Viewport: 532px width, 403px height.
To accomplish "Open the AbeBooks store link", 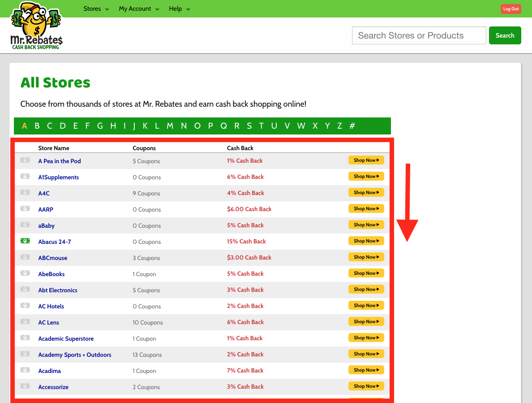I will (51, 274).
